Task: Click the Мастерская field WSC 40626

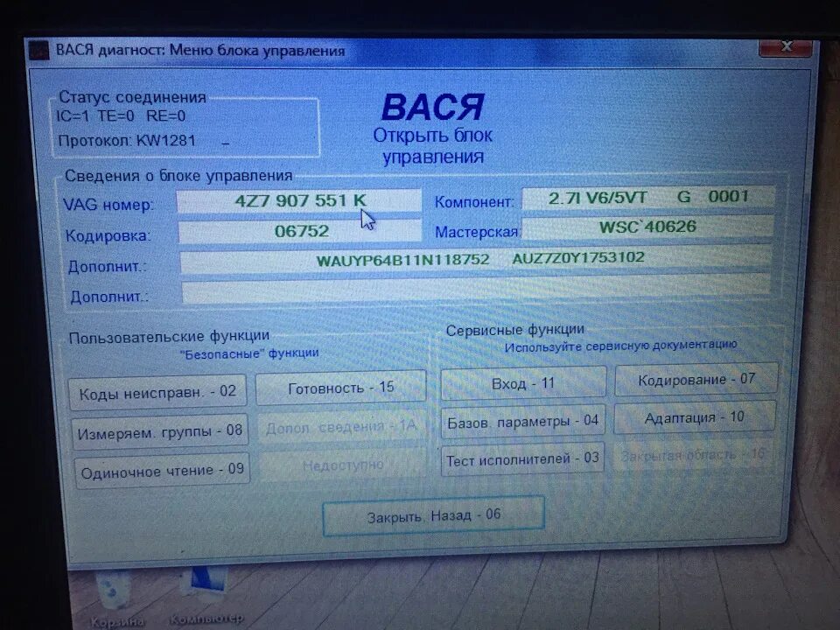Action: (647, 227)
